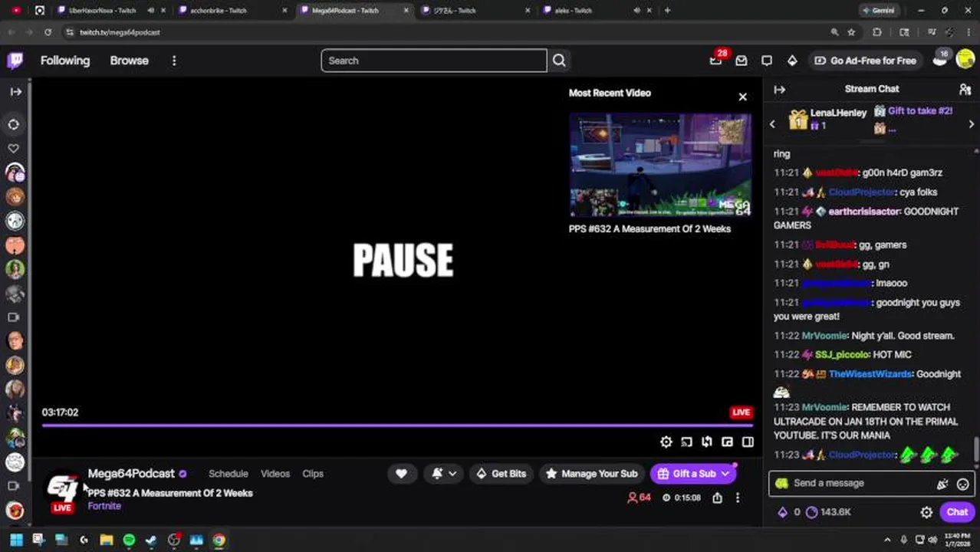
Task: Open the Browse page
Action: tap(129, 61)
